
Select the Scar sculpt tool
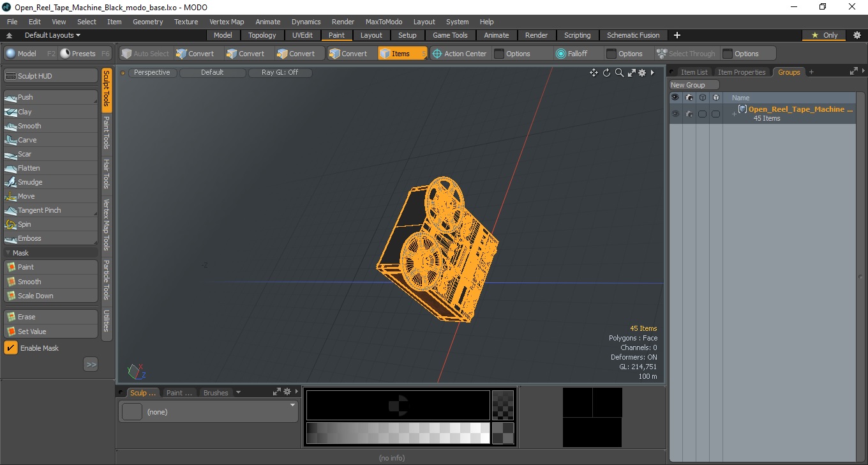click(x=50, y=154)
